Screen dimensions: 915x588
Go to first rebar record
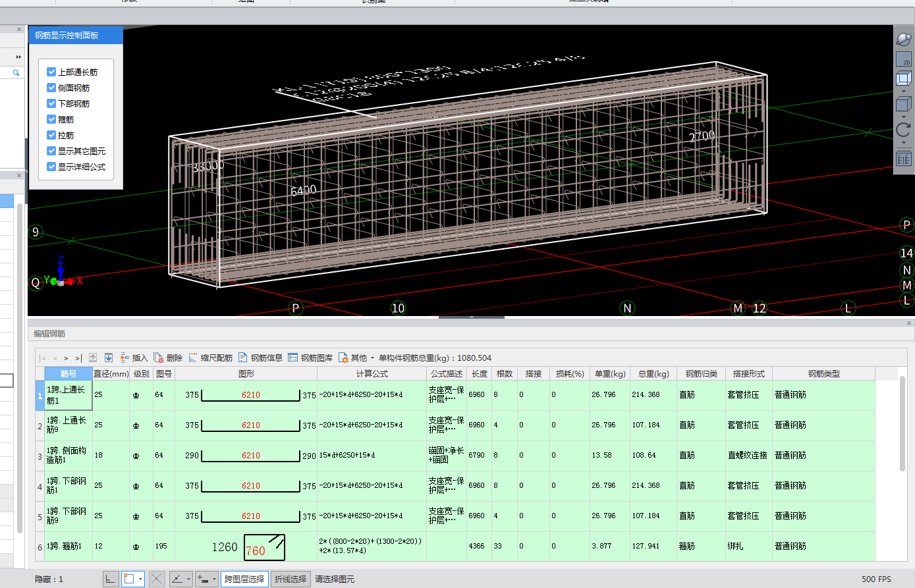click(x=43, y=358)
